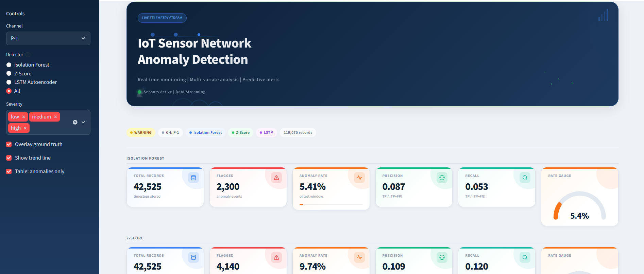
Task: Remove the low severity tag
Action: [x=23, y=117]
